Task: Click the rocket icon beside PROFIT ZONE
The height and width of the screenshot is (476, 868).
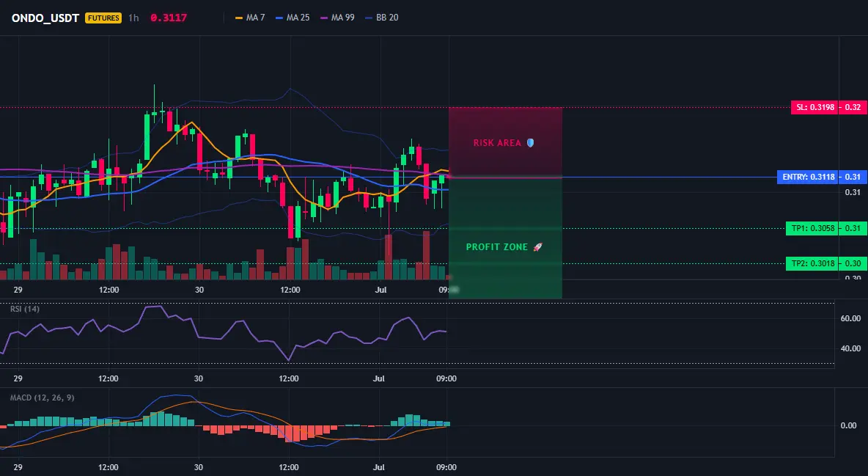Action: [x=537, y=247]
